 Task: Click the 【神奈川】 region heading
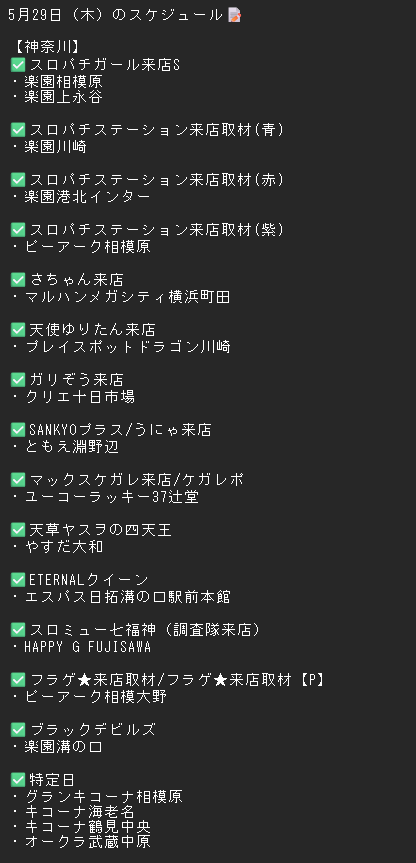(x=48, y=47)
